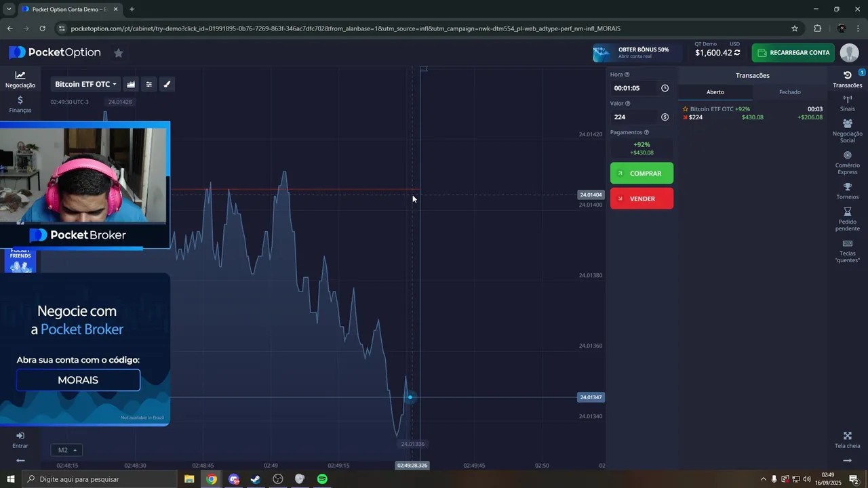The width and height of the screenshot is (868, 488).
Task: Click the dollar icon in Valor field
Action: click(x=665, y=117)
